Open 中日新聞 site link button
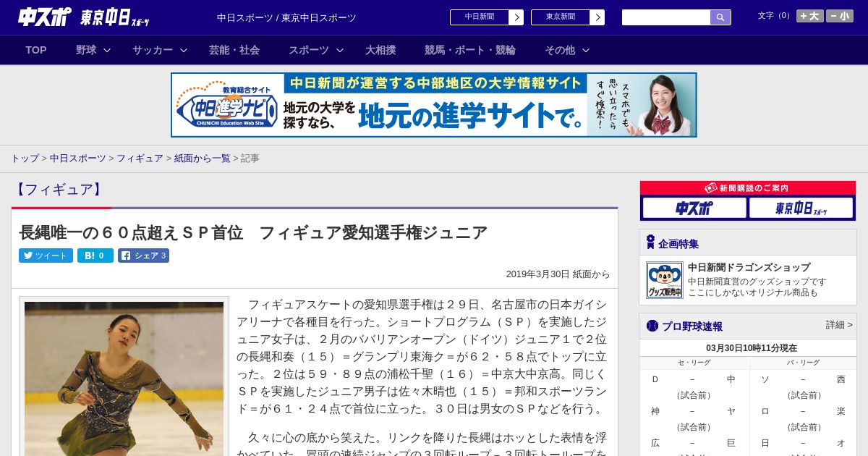 point(480,17)
